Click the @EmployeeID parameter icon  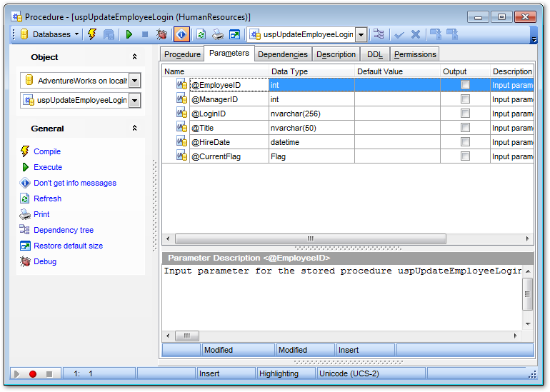(181, 84)
